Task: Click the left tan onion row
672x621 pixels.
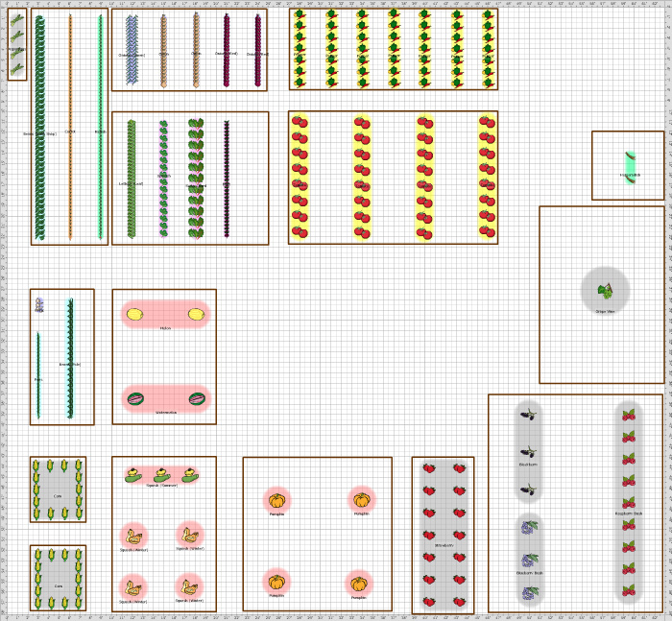Action: point(163,51)
